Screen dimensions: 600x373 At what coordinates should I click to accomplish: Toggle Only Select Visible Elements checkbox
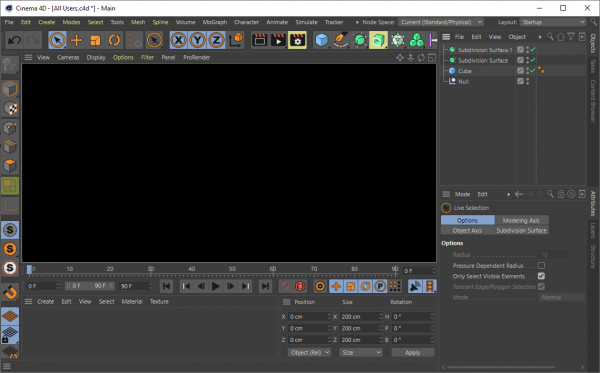[x=541, y=276]
